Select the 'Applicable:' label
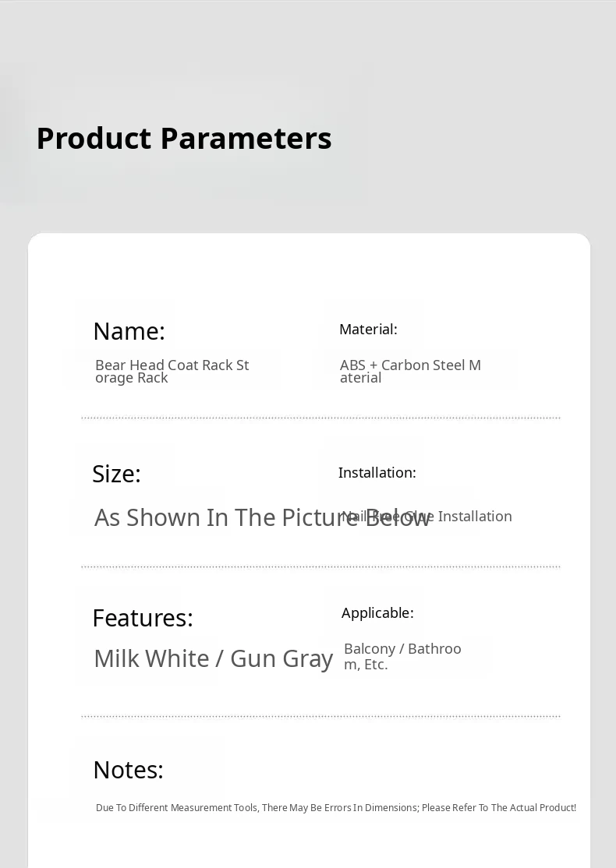The width and height of the screenshot is (616, 868). tap(377, 613)
